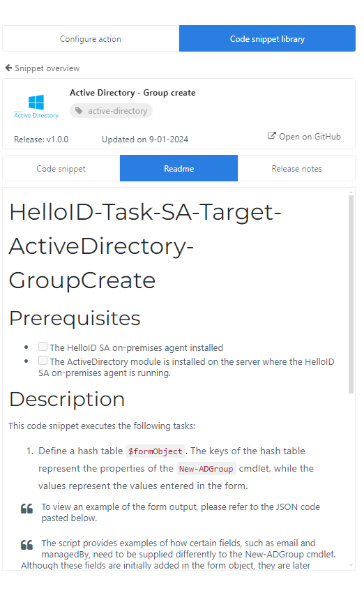Click the readme vertical scrollbar thumb
Viewport: 364px width, 593px height.
pyautogui.click(x=351, y=294)
